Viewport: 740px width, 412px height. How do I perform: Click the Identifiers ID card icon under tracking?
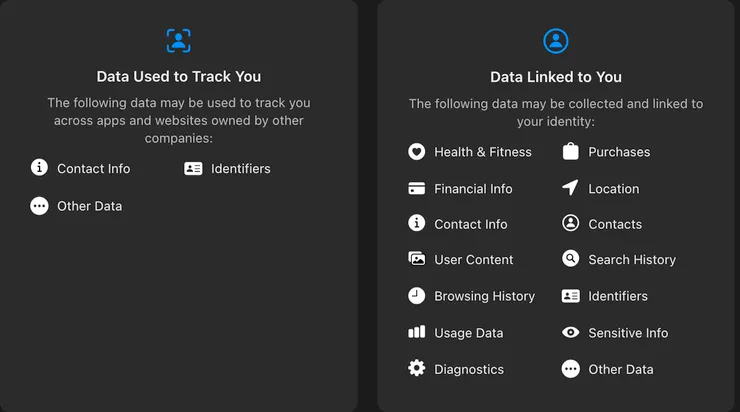click(x=193, y=169)
